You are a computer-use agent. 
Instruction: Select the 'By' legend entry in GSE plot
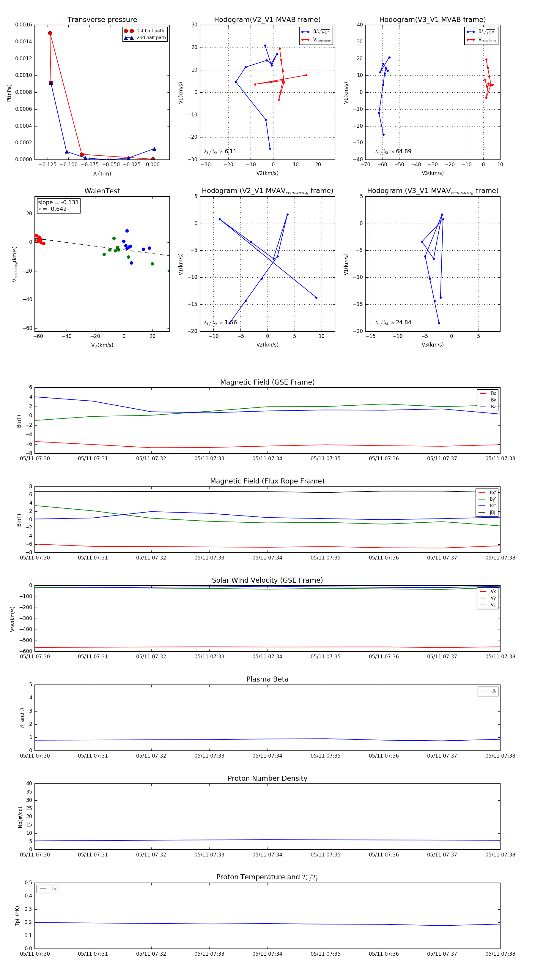click(488, 400)
